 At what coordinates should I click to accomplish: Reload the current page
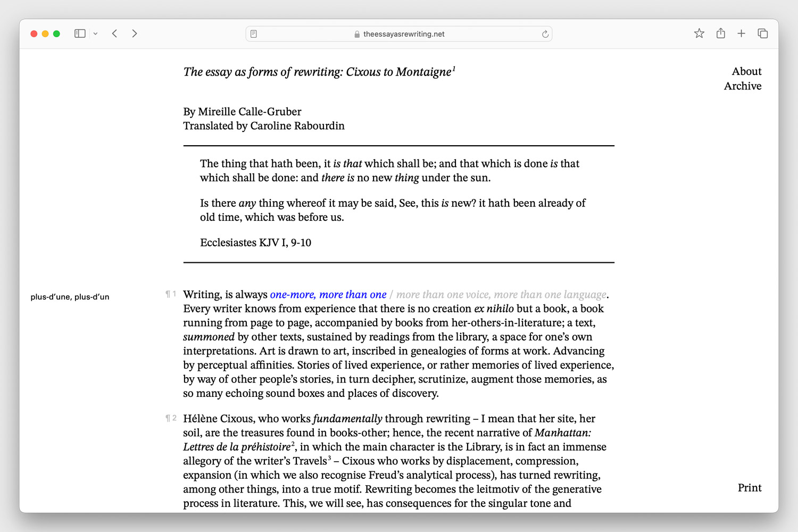pos(545,34)
